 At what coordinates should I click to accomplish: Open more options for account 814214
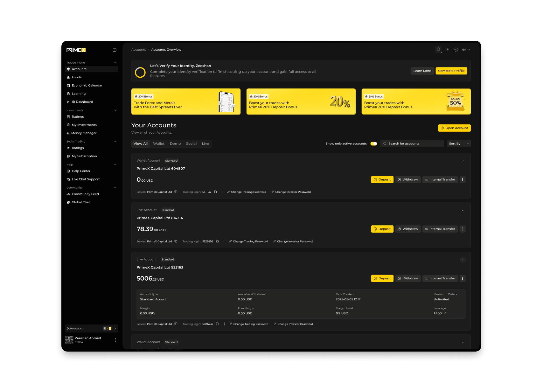(463, 229)
